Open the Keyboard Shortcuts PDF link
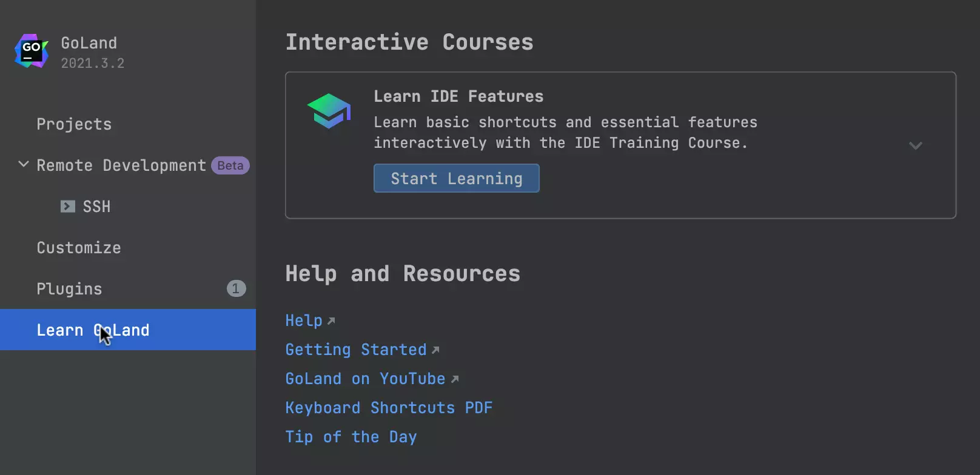Viewport: 980px width, 475px height. point(389,408)
